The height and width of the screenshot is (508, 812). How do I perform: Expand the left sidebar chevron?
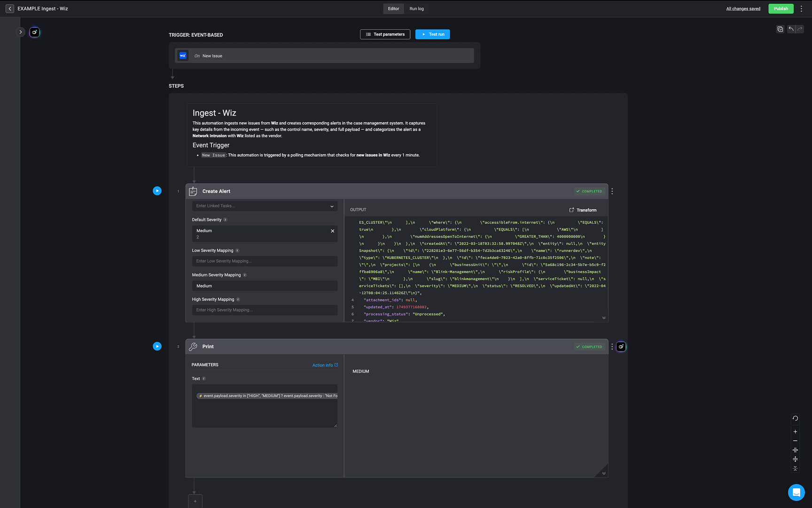click(x=21, y=32)
